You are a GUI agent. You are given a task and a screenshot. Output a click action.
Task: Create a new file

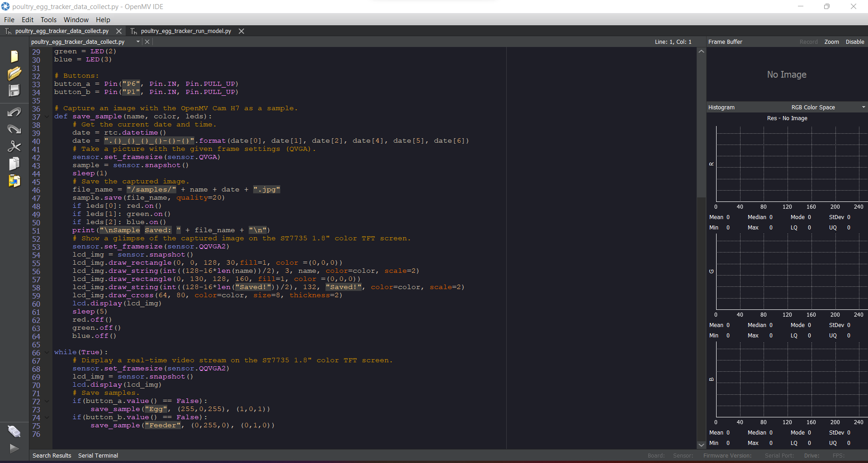pyautogui.click(x=14, y=56)
